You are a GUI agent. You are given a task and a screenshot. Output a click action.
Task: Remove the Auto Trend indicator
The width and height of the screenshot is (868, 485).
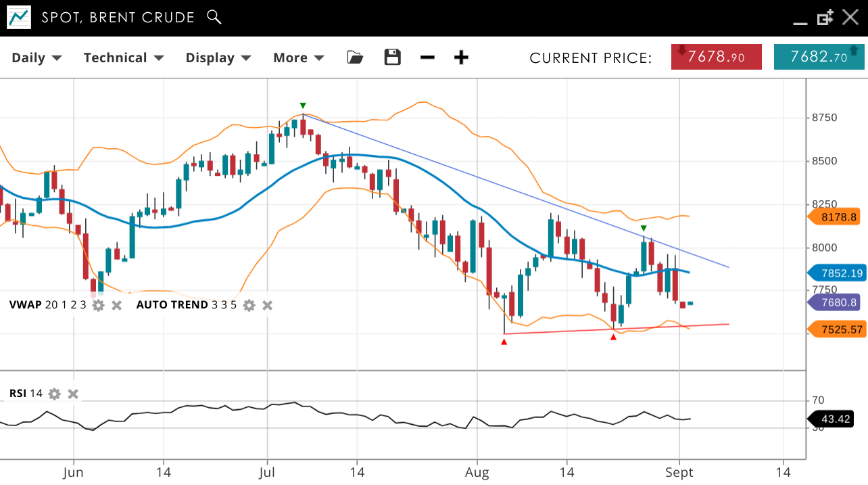coord(268,305)
